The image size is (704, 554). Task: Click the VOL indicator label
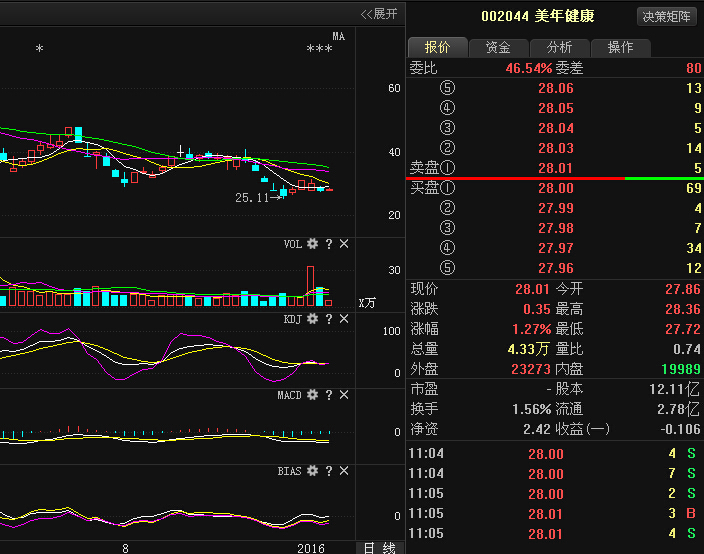click(293, 244)
